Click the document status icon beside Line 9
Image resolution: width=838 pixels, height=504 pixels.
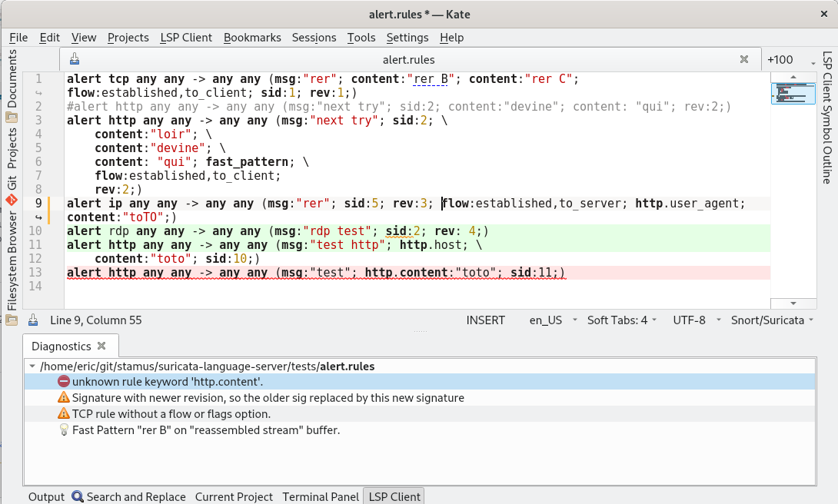click(x=33, y=320)
